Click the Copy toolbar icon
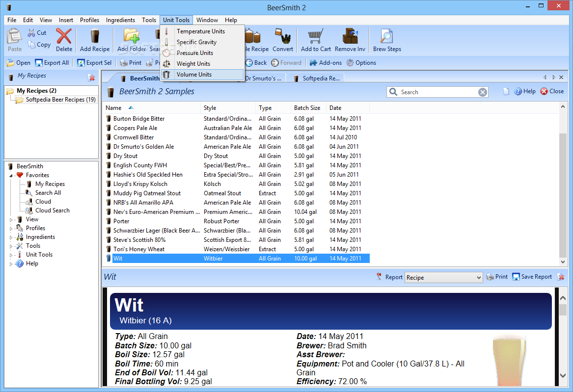Image resolution: width=573 pixels, height=392 pixels. click(31, 45)
